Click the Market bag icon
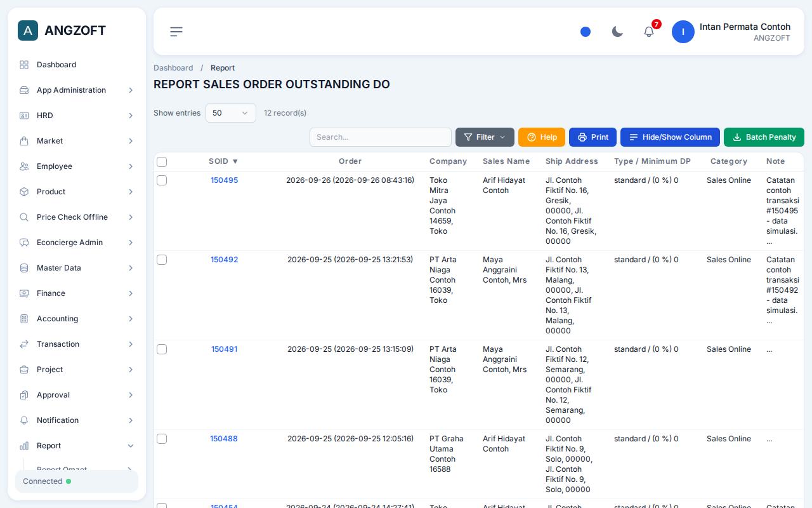Screen dimensions: 812x508 [24, 141]
